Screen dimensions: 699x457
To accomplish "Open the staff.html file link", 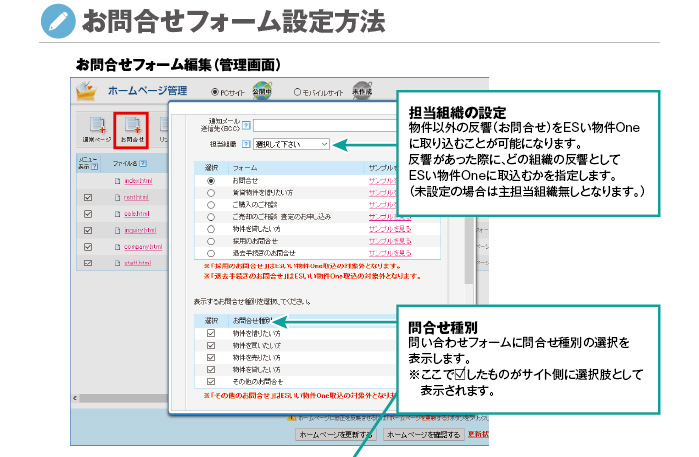I will tap(138, 263).
